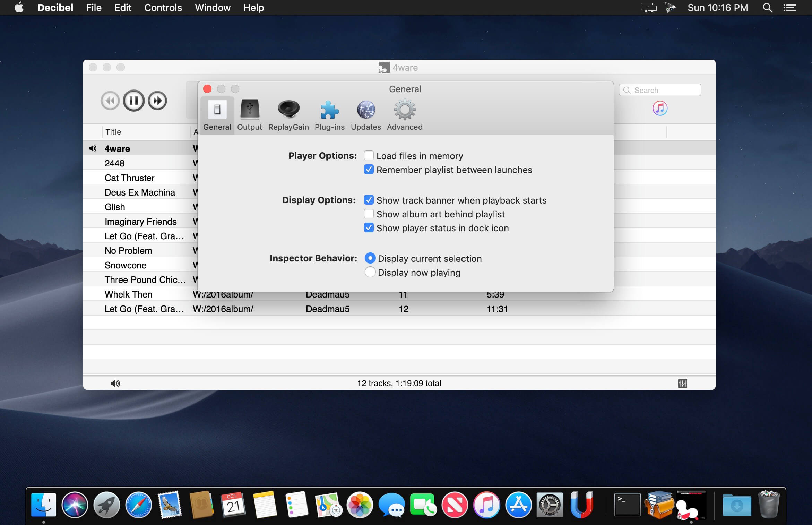Open the Controls menu

(x=163, y=8)
